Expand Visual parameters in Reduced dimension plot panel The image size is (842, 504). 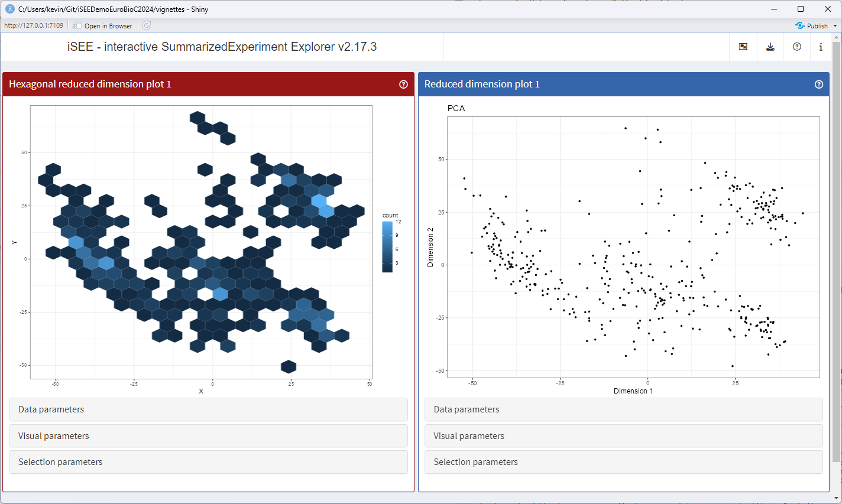pos(624,436)
